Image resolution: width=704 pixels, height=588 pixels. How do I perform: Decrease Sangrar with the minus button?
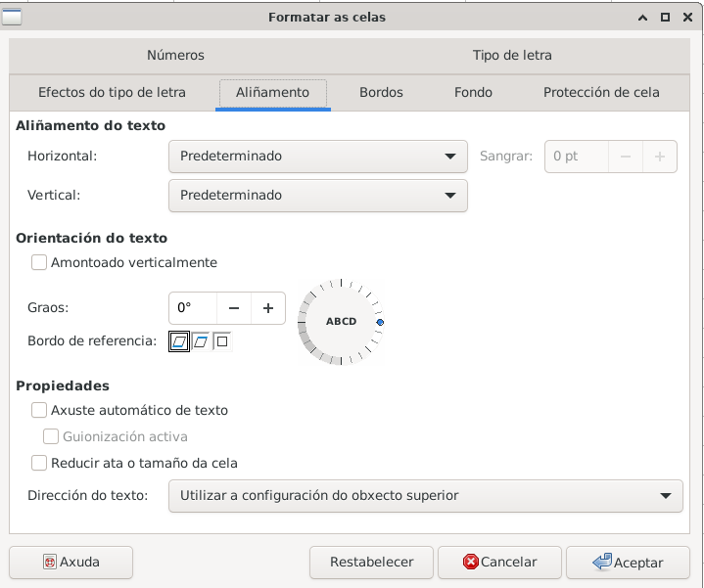click(x=626, y=157)
